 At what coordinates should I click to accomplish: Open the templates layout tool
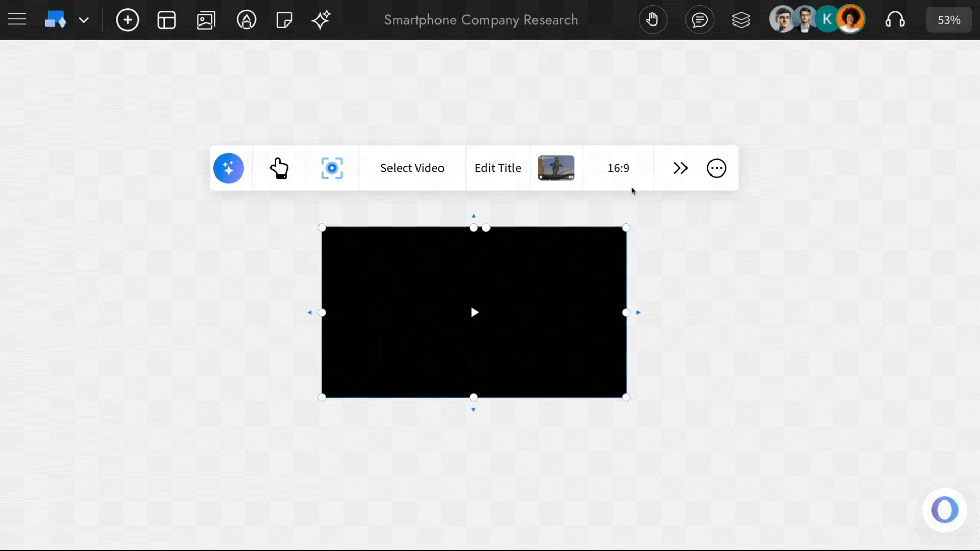166,19
